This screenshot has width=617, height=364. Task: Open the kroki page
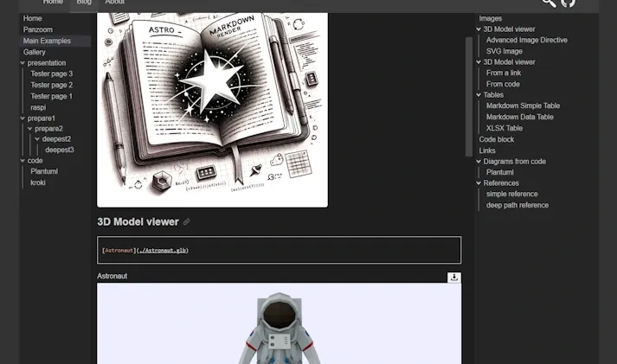[x=38, y=182]
